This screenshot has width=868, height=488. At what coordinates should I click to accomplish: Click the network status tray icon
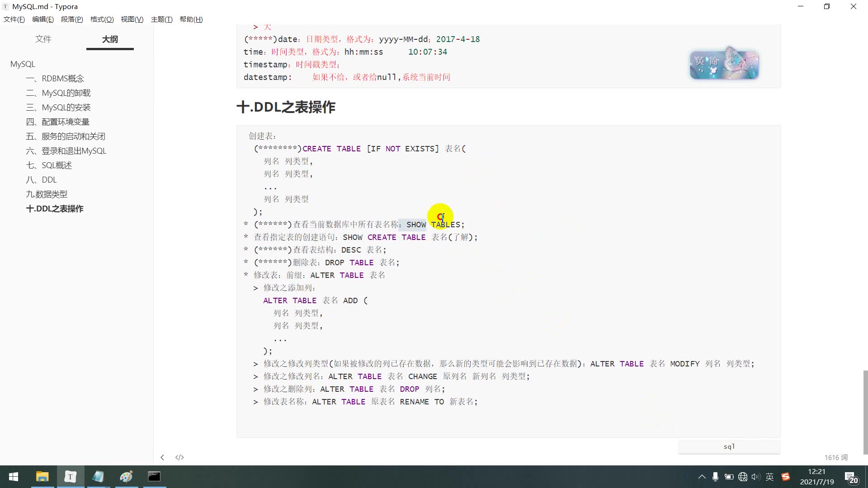[x=743, y=477]
